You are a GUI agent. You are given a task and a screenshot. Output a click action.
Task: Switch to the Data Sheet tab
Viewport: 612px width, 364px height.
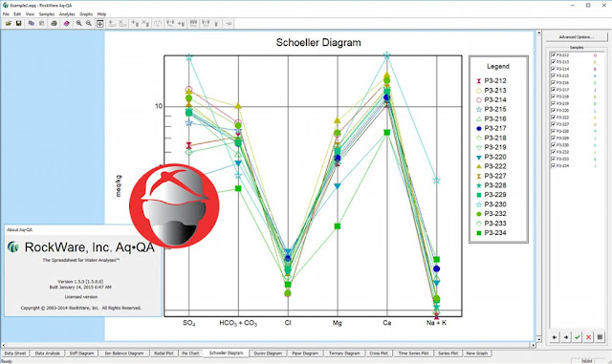[15, 353]
